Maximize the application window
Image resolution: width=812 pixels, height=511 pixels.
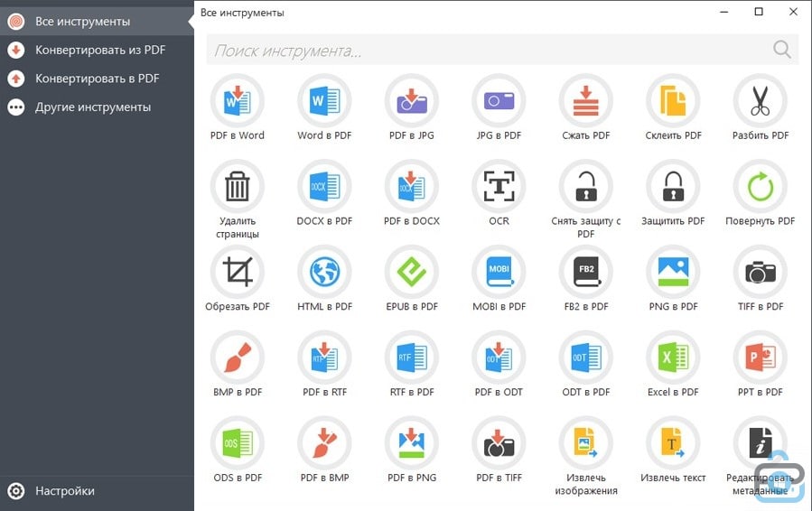tap(759, 12)
